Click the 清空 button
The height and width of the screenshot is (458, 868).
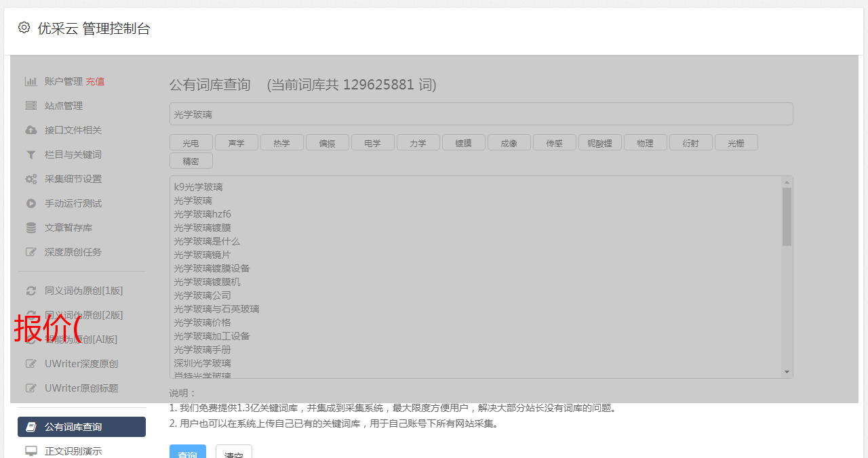233,452
